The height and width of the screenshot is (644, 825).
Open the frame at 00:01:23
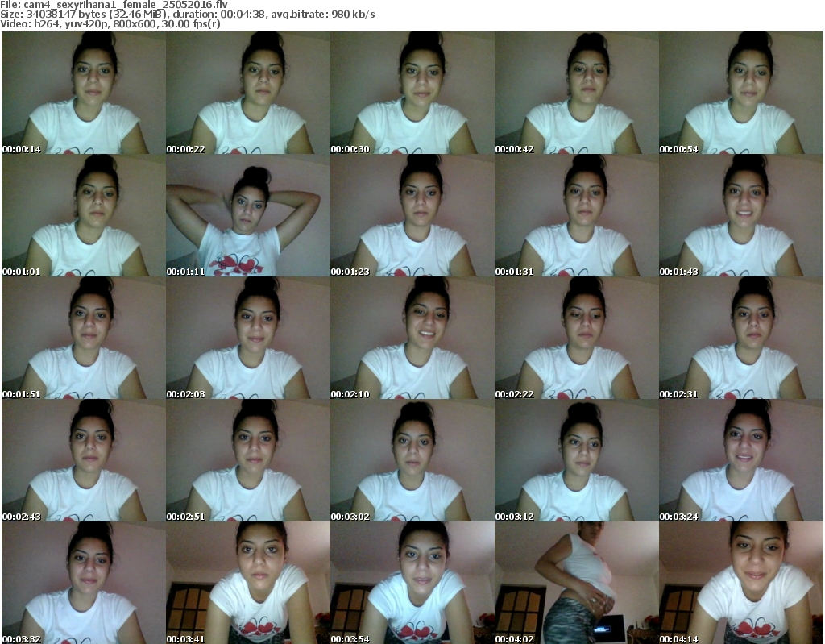coord(412,215)
